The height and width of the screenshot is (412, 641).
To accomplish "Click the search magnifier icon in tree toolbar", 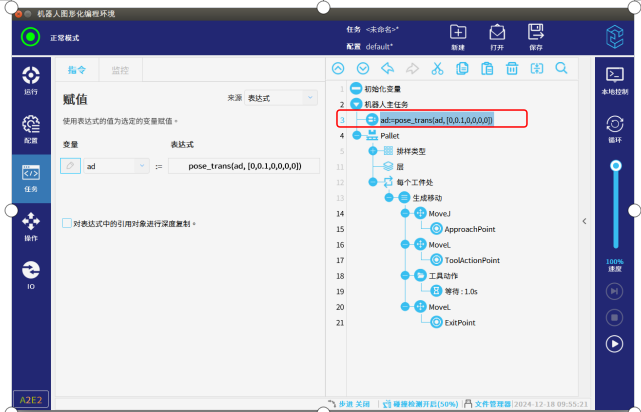I will 561,68.
